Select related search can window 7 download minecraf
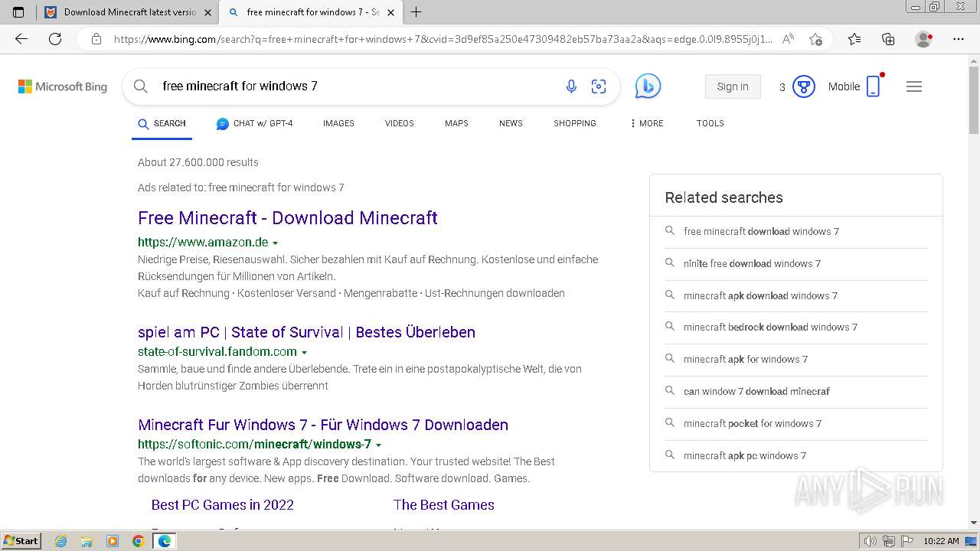Screen dimensions: 980x551 795,391
